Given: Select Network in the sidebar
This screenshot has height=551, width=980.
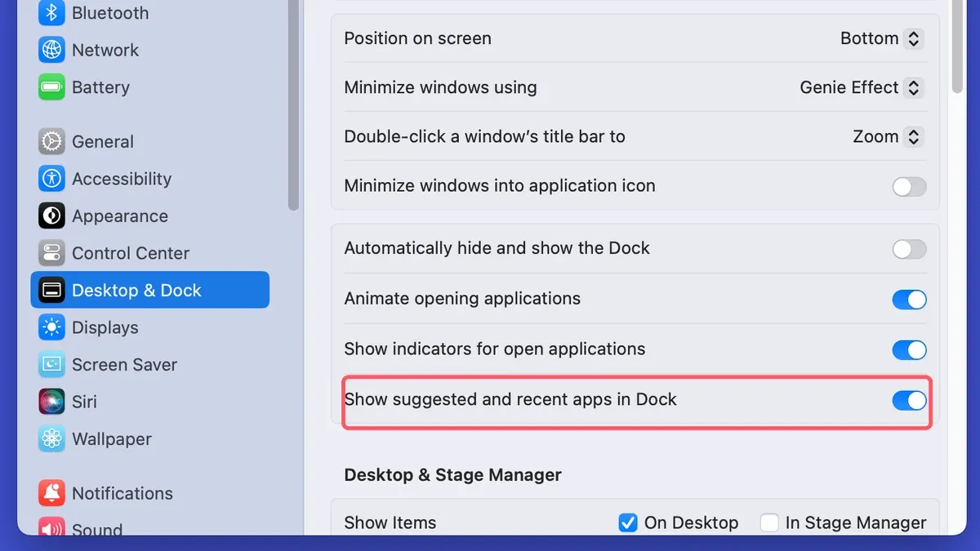Looking at the screenshot, I should (x=150, y=50).
